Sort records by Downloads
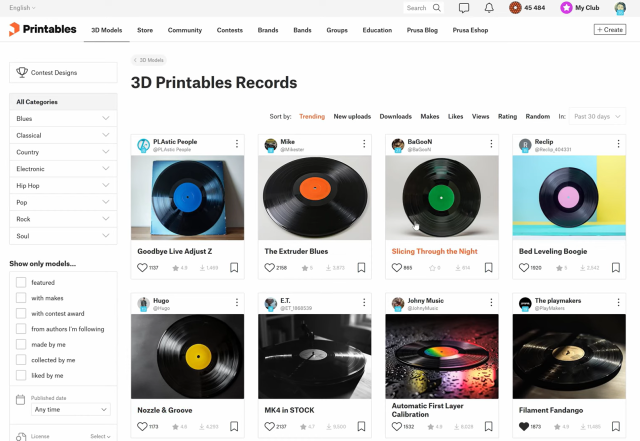640x441 pixels. coord(395,116)
